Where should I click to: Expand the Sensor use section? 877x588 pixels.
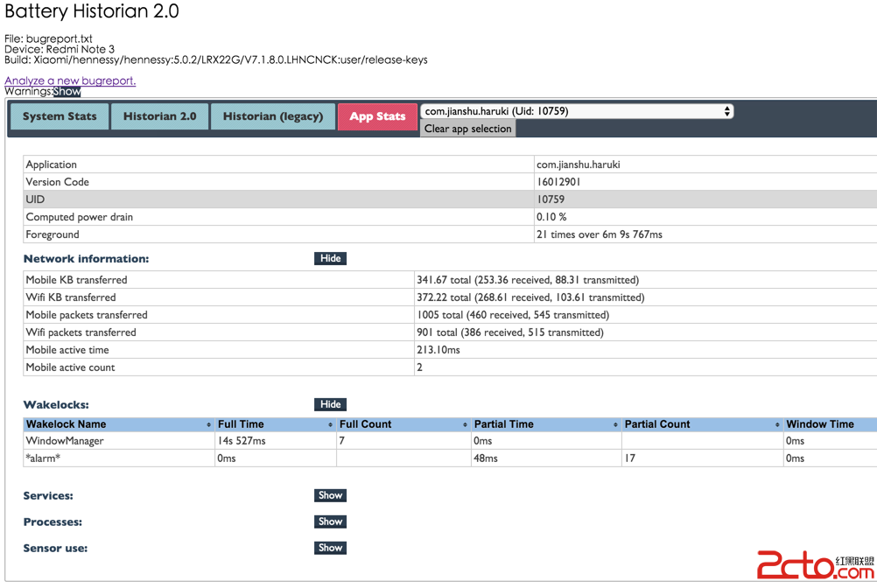point(330,548)
